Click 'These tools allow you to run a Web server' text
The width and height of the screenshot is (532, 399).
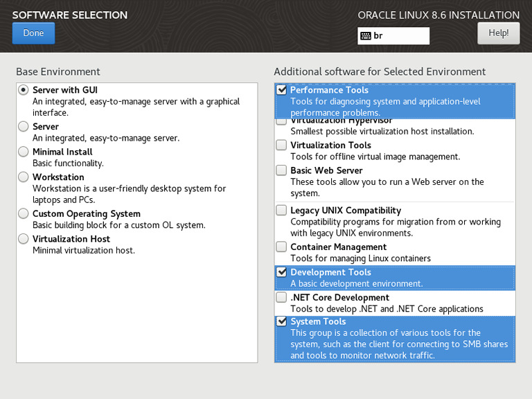pos(387,187)
